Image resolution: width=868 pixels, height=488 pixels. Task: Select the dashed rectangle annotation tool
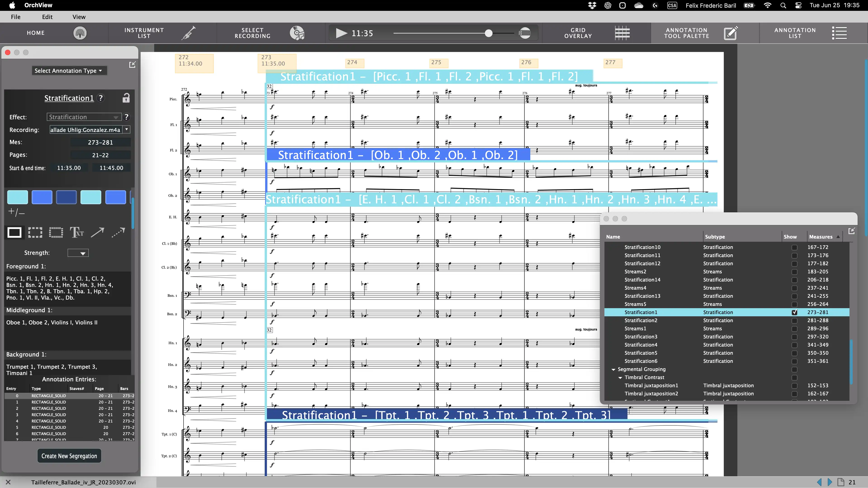tap(35, 232)
